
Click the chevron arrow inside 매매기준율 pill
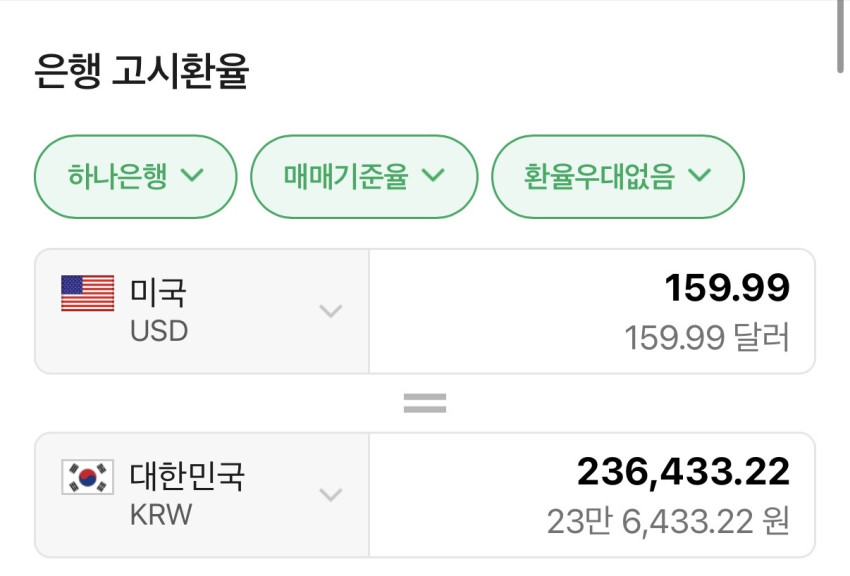[x=433, y=176]
